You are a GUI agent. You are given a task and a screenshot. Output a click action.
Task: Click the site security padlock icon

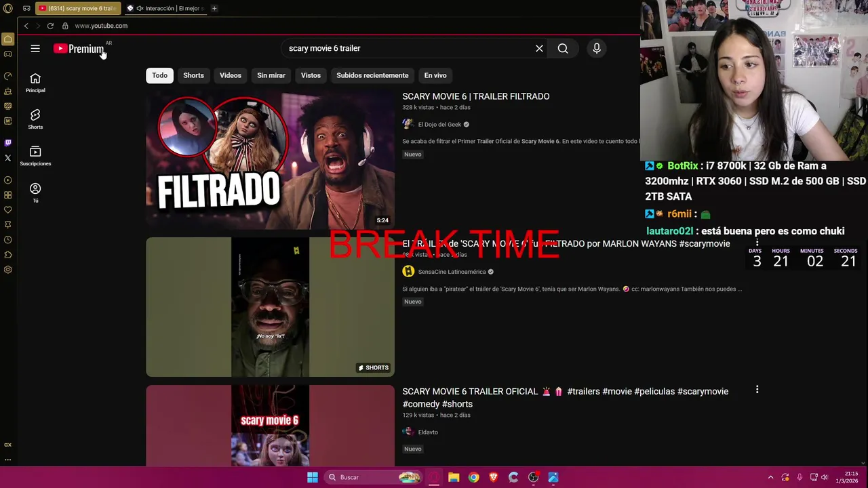[x=65, y=26]
